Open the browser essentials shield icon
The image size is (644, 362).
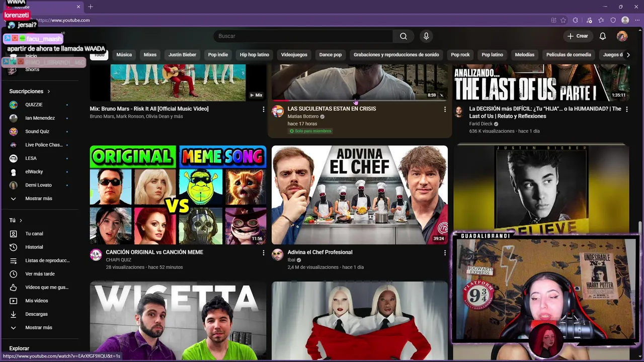613,20
